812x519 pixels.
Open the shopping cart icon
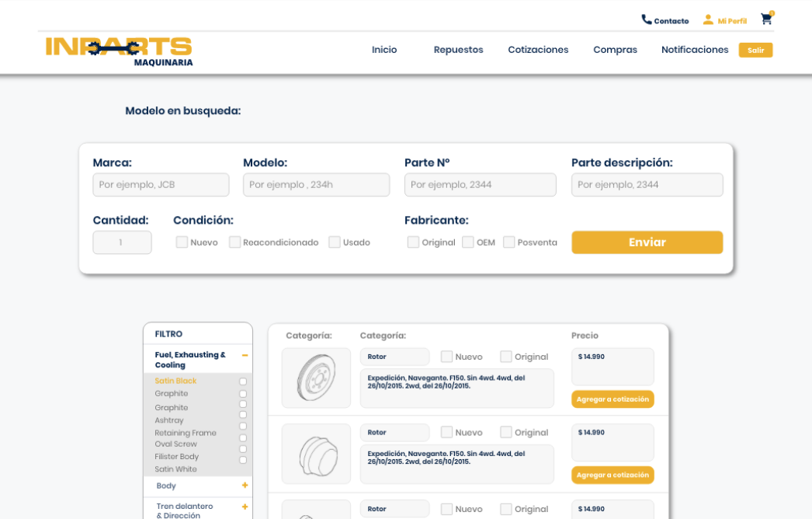(766, 19)
